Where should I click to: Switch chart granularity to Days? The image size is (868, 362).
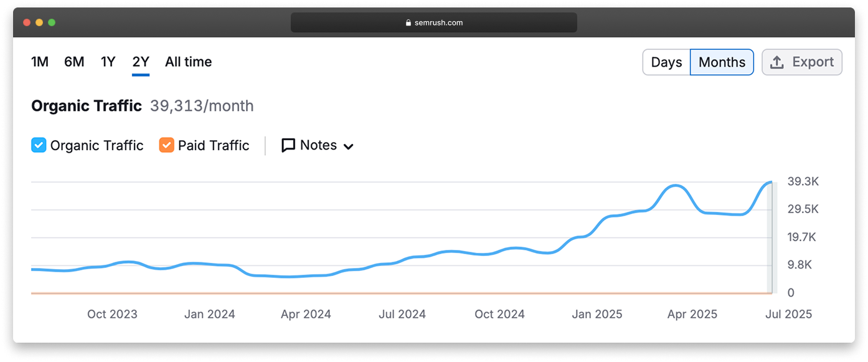pyautogui.click(x=666, y=62)
